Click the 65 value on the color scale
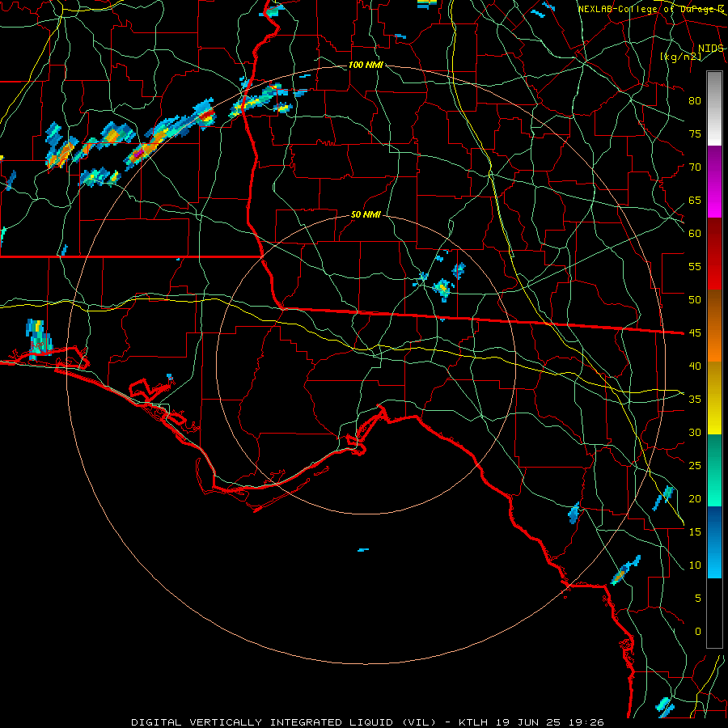This screenshot has height=728, width=728. click(x=695, y=200)
